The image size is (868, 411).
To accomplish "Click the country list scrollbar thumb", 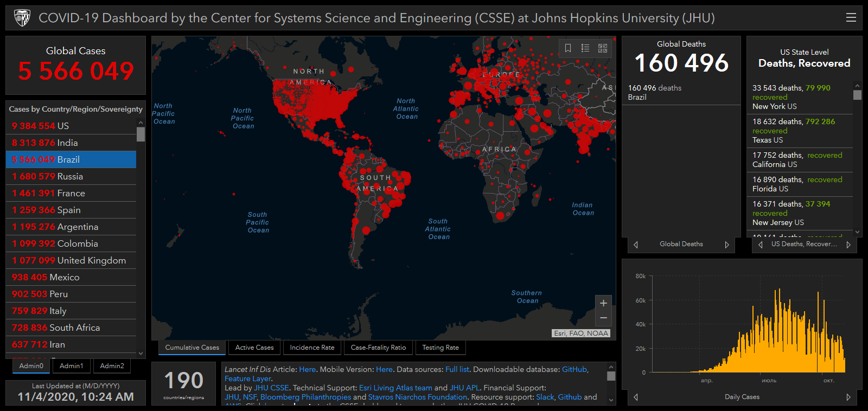I will point(141,134).
